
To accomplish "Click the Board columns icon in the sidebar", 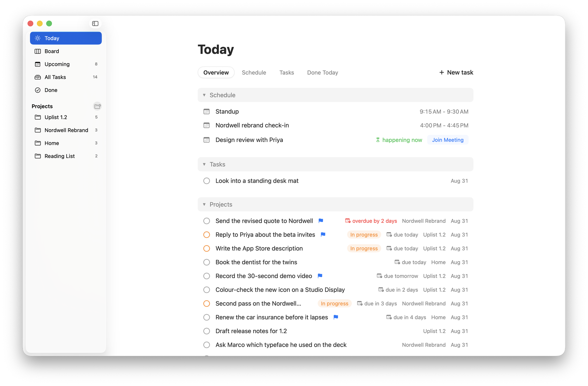I will point(38,51).
